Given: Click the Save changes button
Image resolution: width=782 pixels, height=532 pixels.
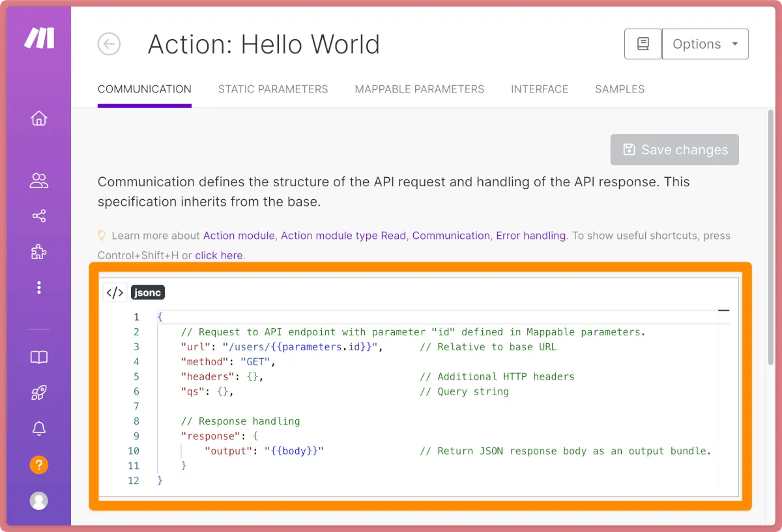Looking at the screenshot, I should 674,150.
